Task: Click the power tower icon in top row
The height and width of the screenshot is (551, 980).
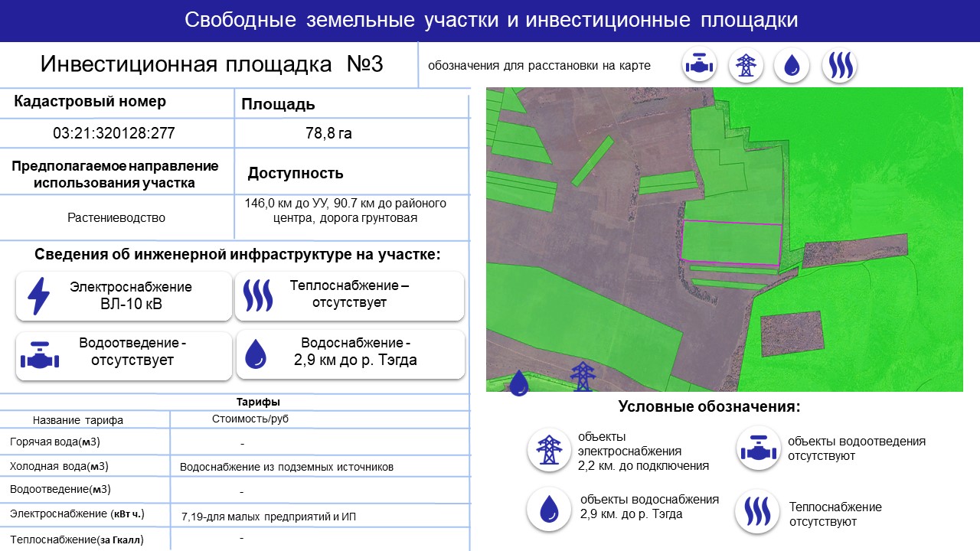Action: (745, 66)
